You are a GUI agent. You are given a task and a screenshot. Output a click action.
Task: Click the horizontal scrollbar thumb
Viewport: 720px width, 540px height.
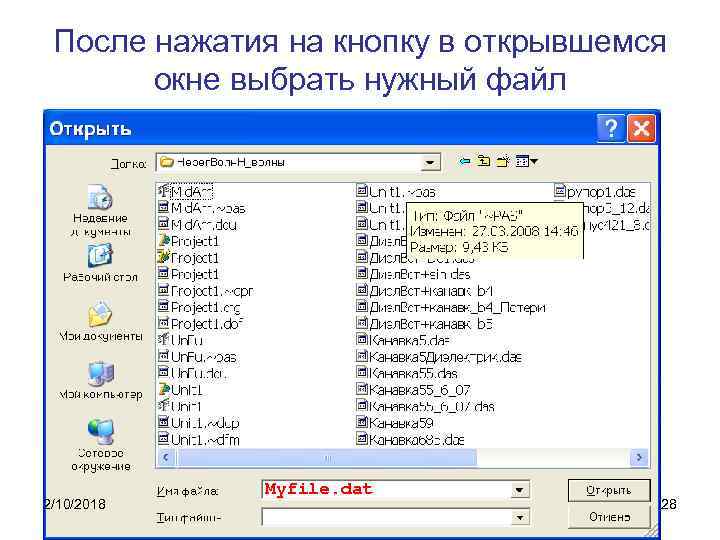pos(327,457)
